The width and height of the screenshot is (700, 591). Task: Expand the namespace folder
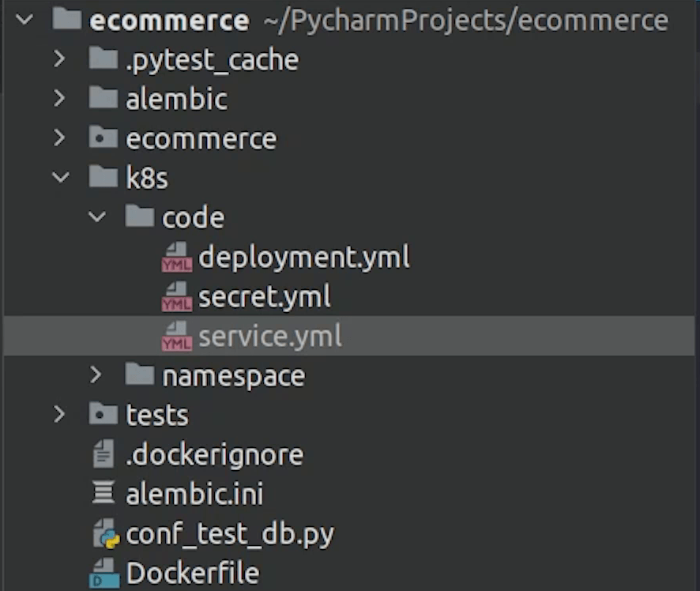pos(96,375)
